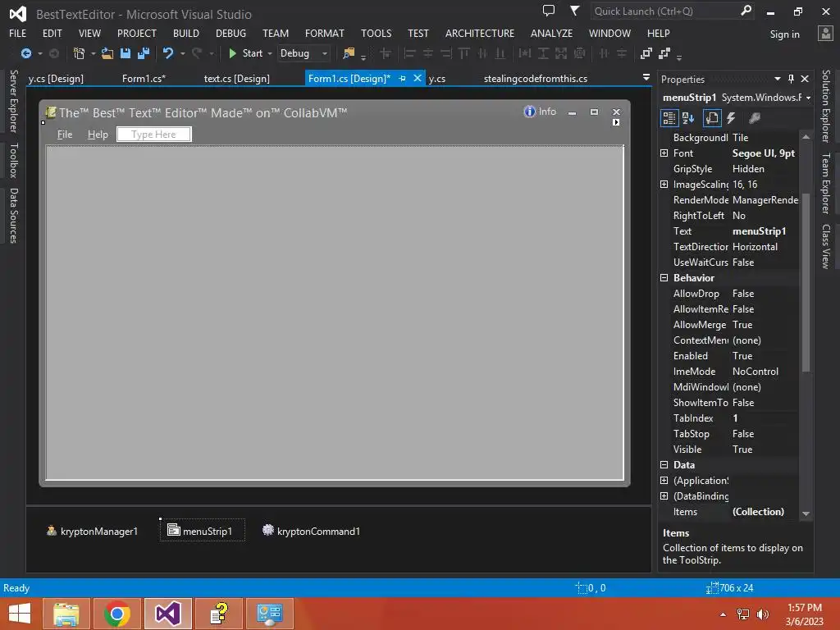Click the Properties scrollbar down arrow

[x=806, y=514]
